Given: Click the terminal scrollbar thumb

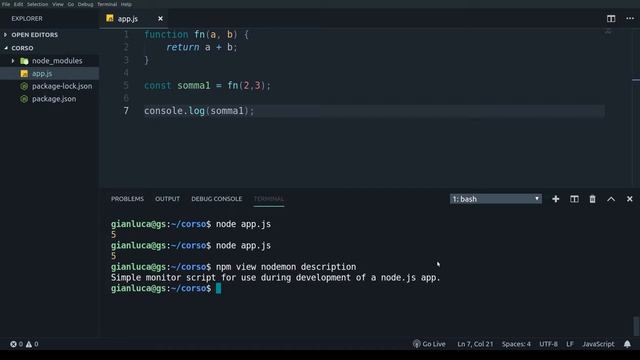Looking at the screenshot, I should click(x=636, y=327).
